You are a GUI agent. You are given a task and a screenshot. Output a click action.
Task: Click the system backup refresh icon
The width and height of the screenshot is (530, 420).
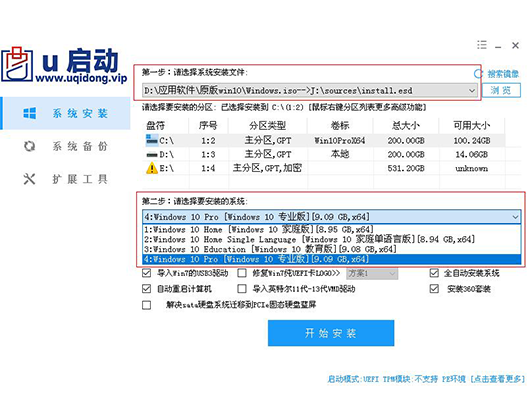point(30,146)
